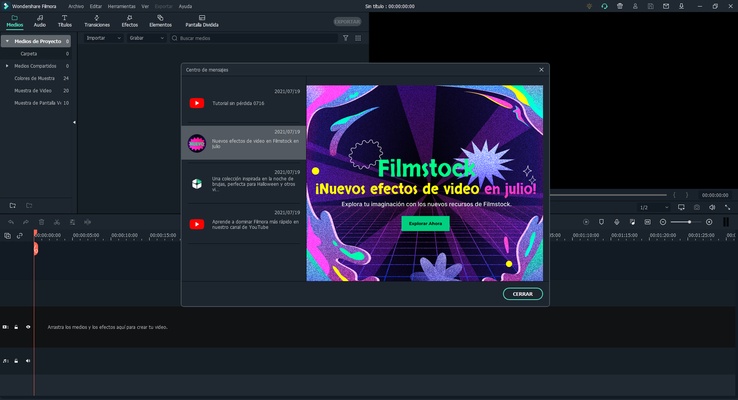Click the add track manager icon

[x=7, y=236]
